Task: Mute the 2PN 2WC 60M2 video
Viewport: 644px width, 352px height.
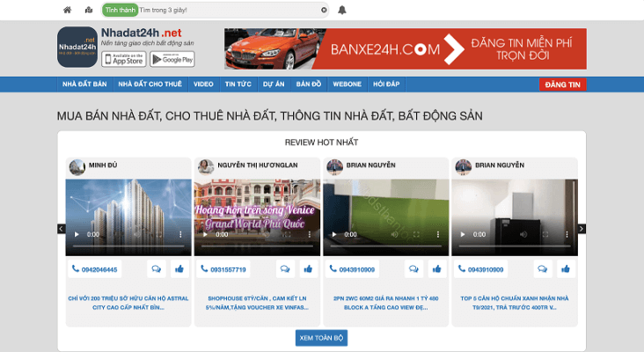Action: [x=394, y=235]
